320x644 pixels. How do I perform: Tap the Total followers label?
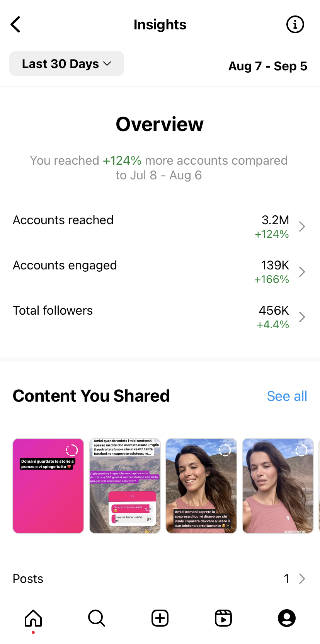coord(53,310)
